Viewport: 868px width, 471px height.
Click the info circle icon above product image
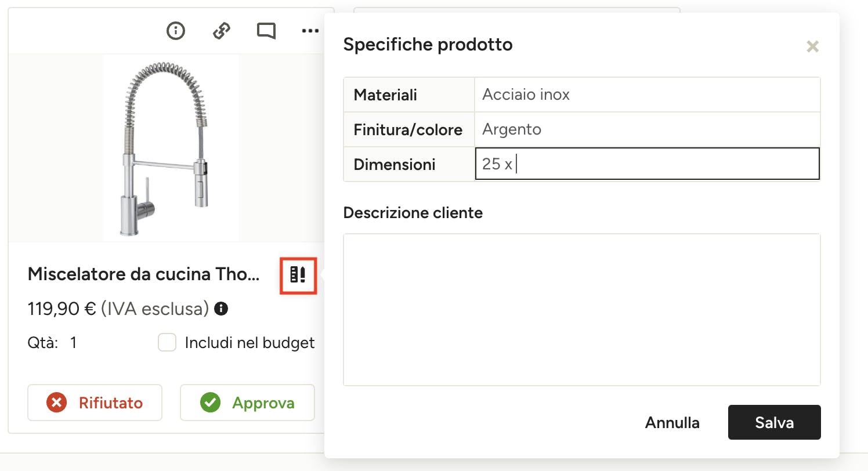coord(176,31)
